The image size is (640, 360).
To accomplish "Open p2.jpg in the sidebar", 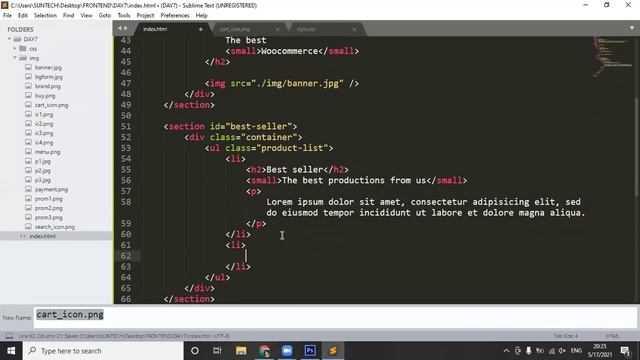I will 43,171.
